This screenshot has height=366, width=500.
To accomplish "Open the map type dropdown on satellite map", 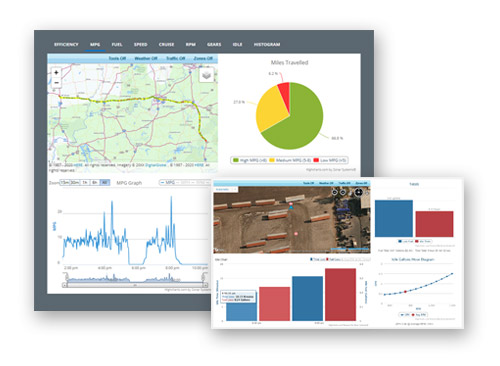I will (226, 189).
